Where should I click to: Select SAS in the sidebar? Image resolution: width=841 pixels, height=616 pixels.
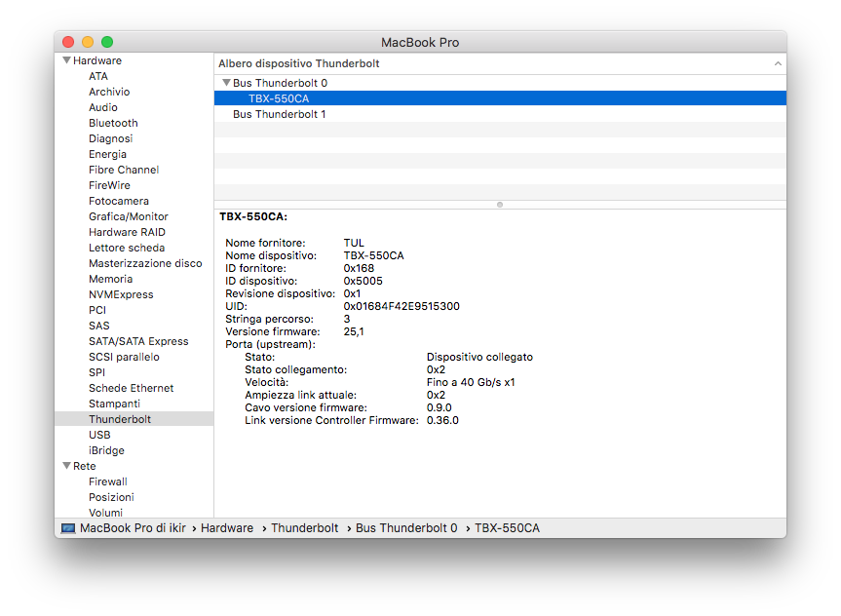(x=98, y=326)
